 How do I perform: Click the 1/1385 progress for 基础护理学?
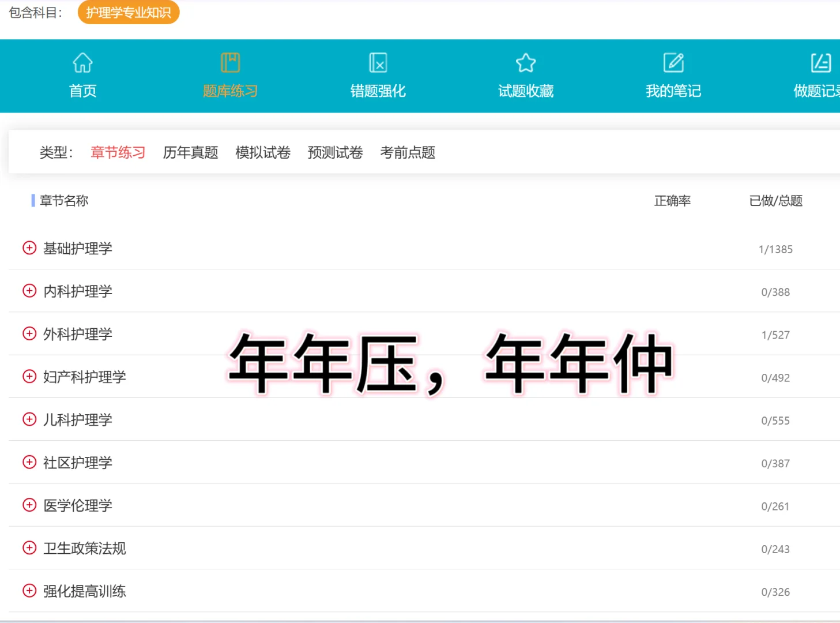point(776,249)
